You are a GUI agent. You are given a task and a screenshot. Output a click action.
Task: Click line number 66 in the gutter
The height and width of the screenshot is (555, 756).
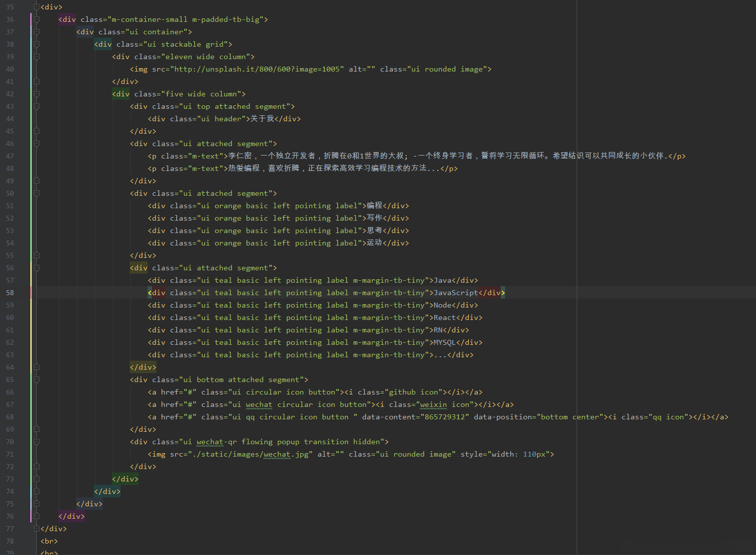click(x=10, y=392)
